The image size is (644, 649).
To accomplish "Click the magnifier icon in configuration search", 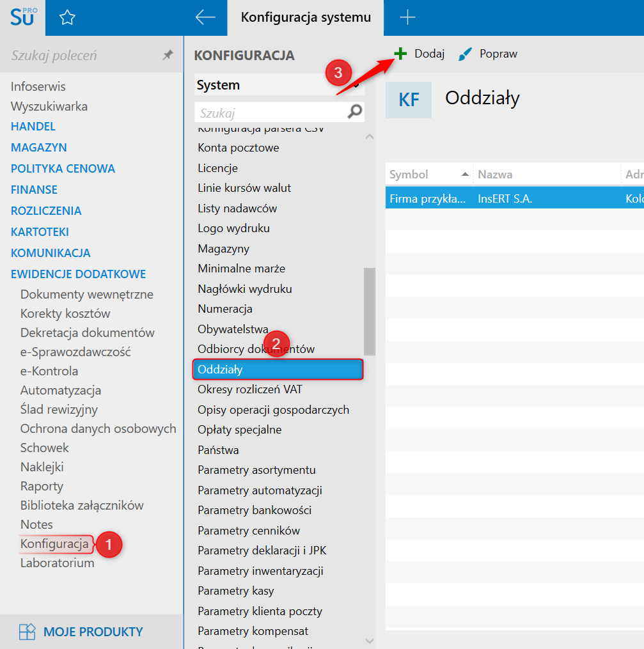I will pyautogui.click(x=354, y=113).
